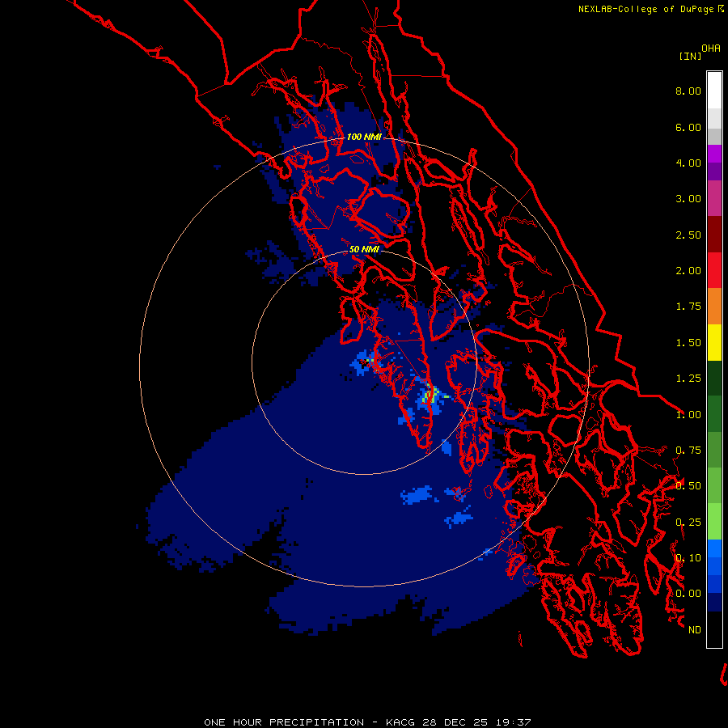The height and width of the screenshot is (728, 728).
Task: Click the ONE HOUR PRECIPITATION title text
Action: tap(284, 722)
